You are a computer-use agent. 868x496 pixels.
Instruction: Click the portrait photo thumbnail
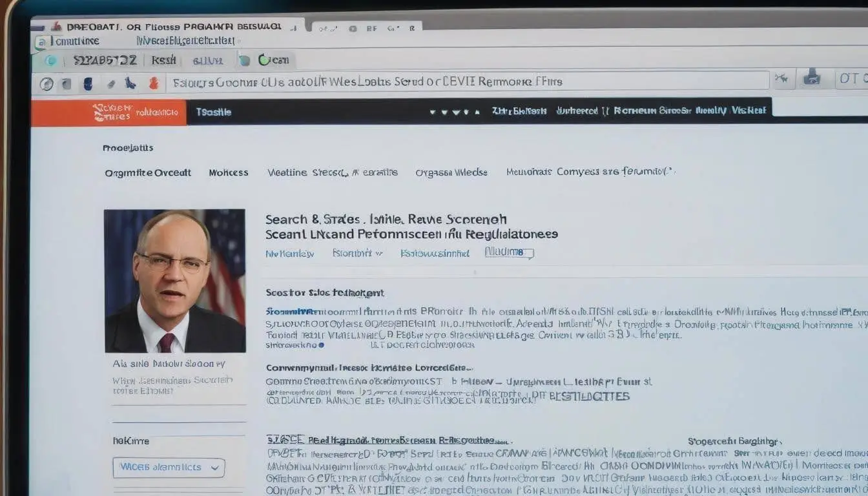coord(175,280)
